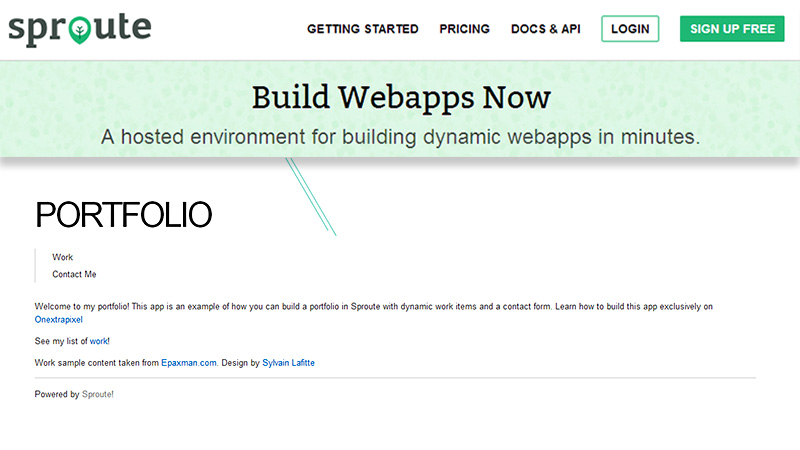
Task: Open Docs & API in the navigation
Action: (545, 29)
